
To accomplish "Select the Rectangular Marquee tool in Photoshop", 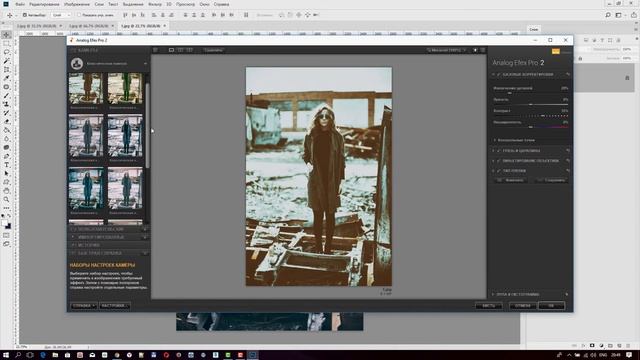I will click(x=6, y=43).
